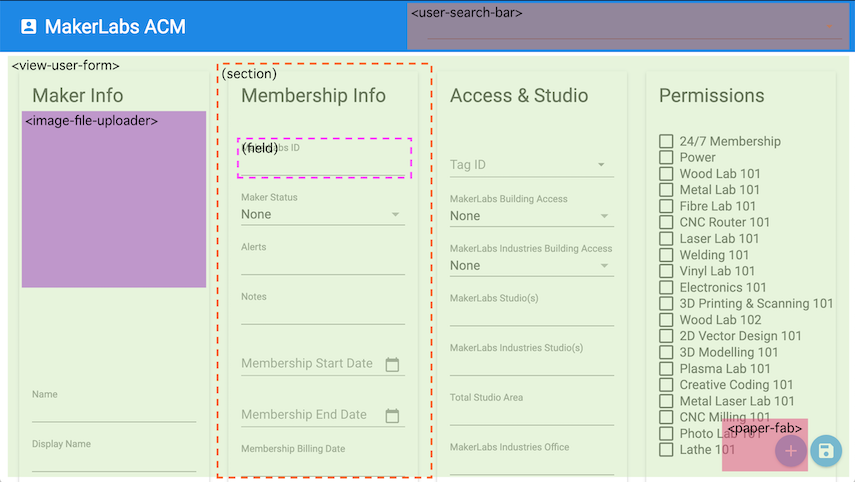Enable the 24/7 Membership checkbox
The width and height of the screenshot is (855, 482).
coord(666,141)
